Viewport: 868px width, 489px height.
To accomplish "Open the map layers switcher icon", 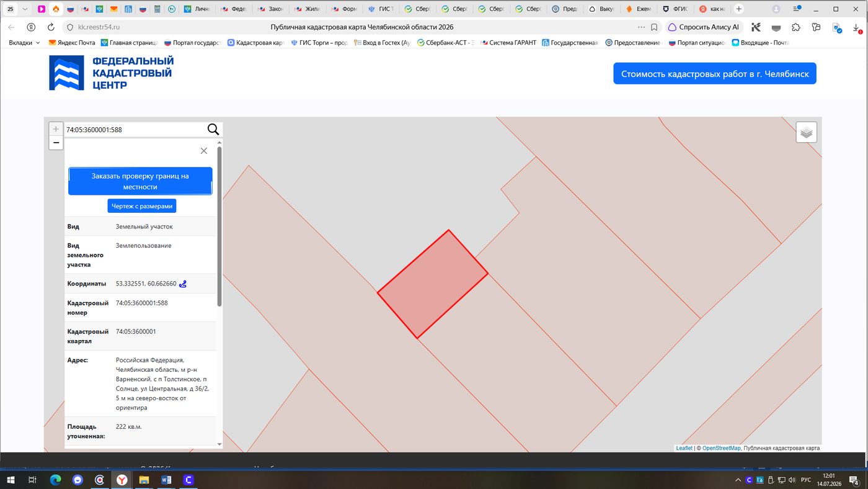I will 806,132.
